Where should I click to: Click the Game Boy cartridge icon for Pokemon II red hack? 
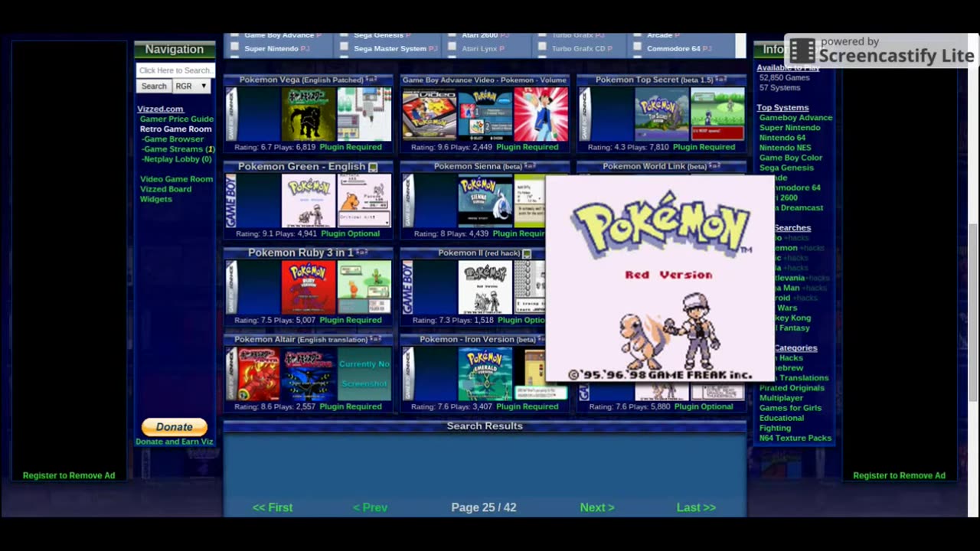click(x=408, y=287)
